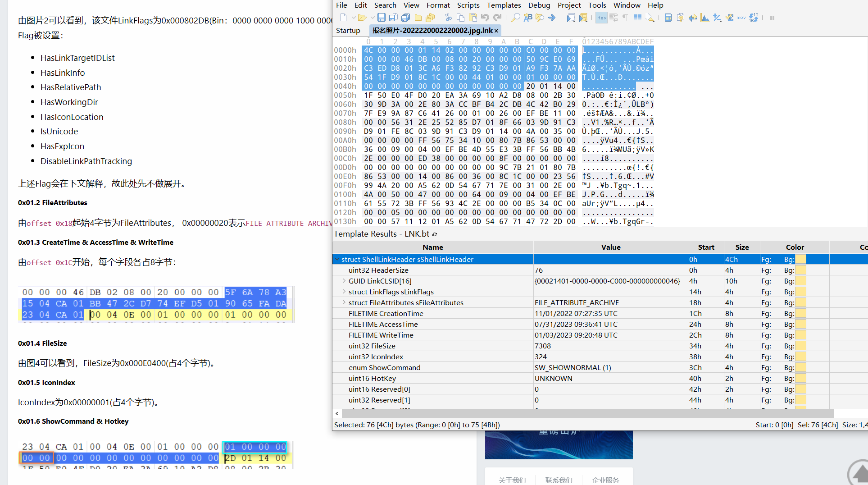The height and width of the screenshot is (485, 868).
Task: Switch to the Startup tab
Action: (x=348, y=30)
